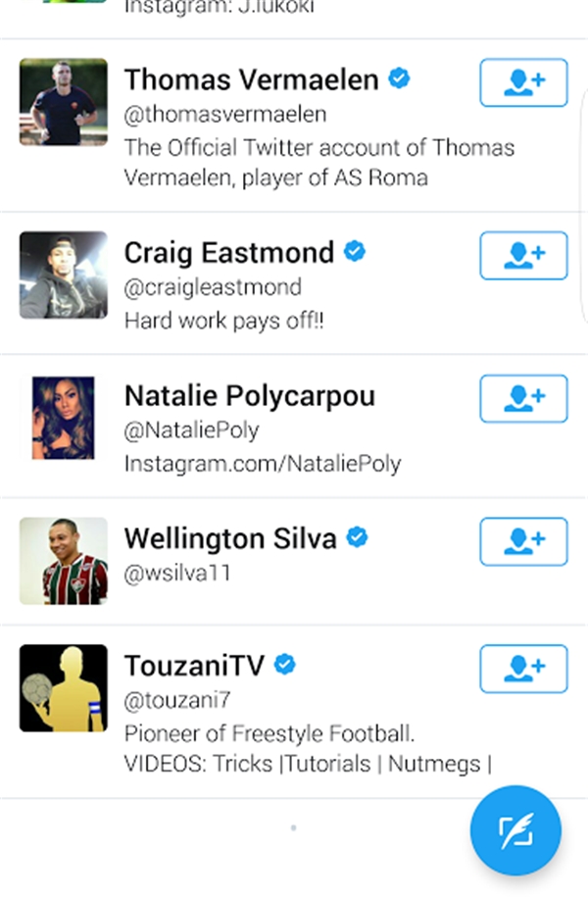This screenshot has width=588, height=902.
Task: Tap the Wellington Silva display name
Action: [x=230, y=538]
